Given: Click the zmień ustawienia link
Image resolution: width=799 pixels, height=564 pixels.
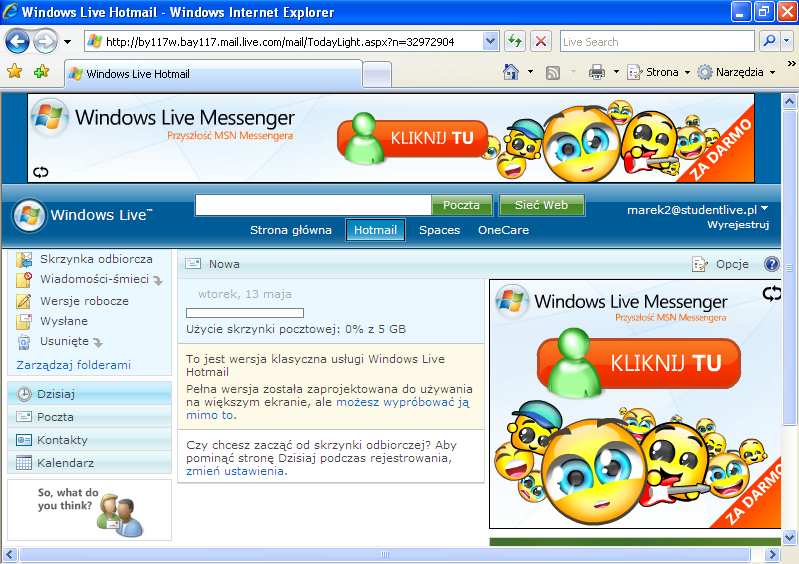Looking at the screenshot, I should (235, 471).
